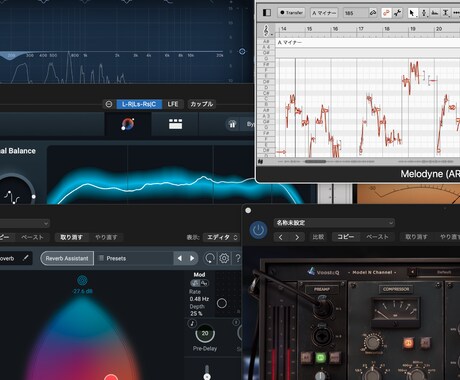Open the colorful assistant view tab
The image size is (460, 380).
coord(128,124)
